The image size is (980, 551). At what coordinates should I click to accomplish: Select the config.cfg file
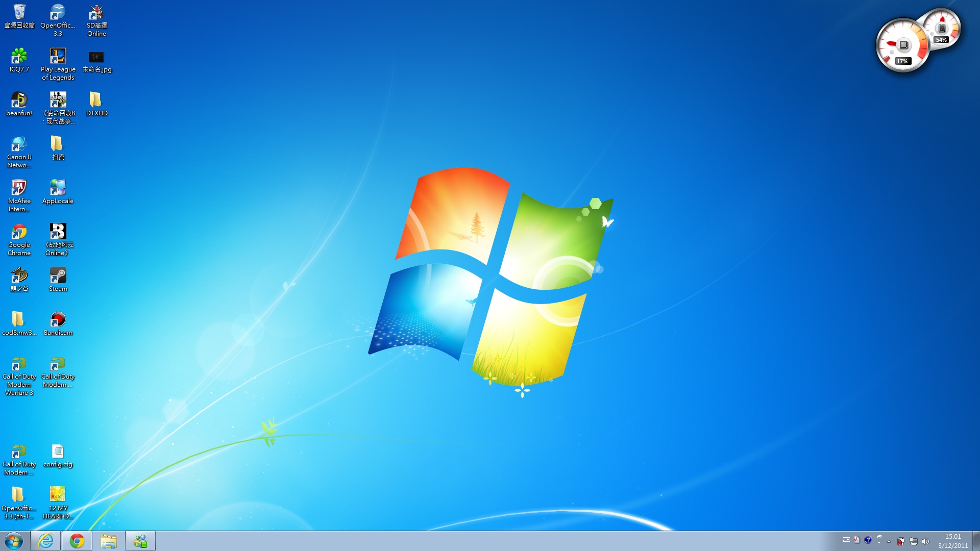(58, 455)
